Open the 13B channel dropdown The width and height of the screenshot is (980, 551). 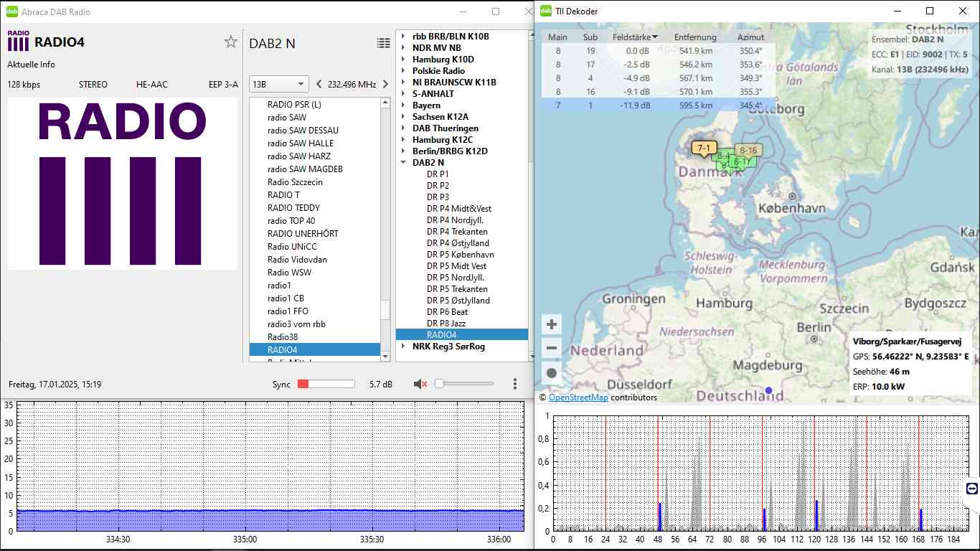(278, 84)
